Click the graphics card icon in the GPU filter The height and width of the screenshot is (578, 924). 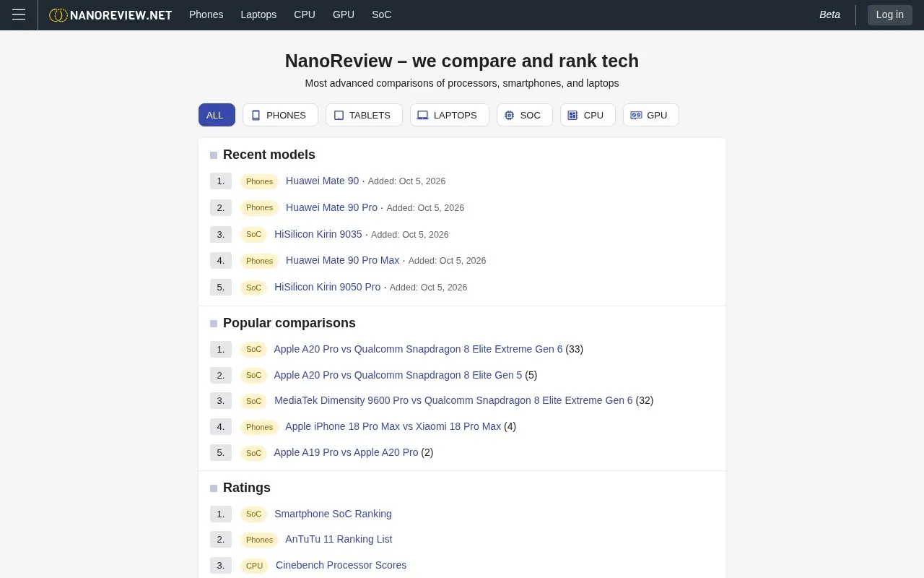point(636,116)
